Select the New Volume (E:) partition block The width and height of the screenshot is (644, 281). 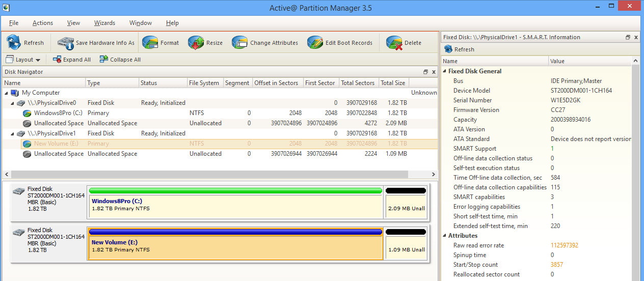click(235, 243)
